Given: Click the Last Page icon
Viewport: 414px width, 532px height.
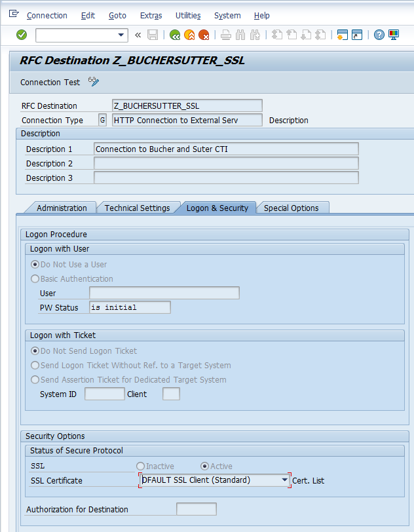Looking at the screenshot, I should point(321,35).
